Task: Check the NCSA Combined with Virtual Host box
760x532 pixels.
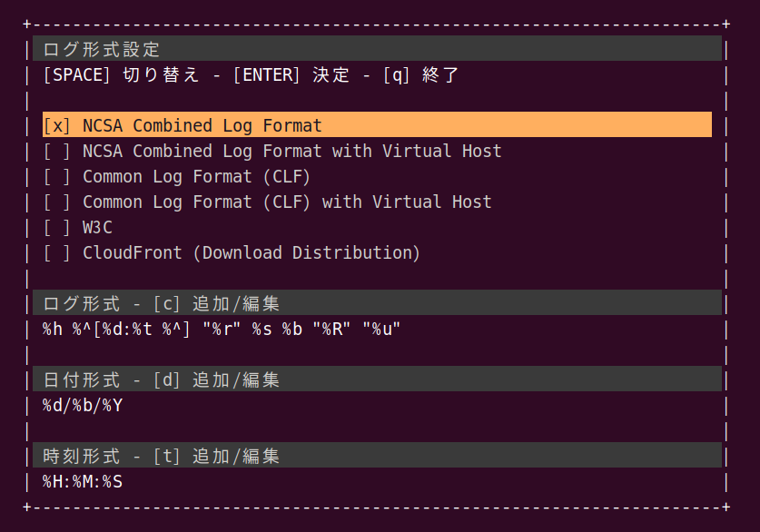Action: [x=56, y=152]
